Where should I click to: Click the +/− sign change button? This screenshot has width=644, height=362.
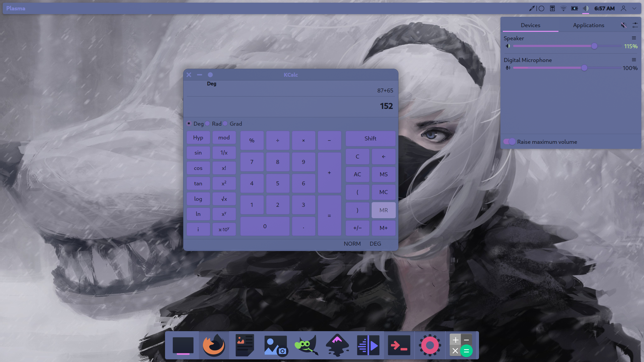[x=358, y=228]
